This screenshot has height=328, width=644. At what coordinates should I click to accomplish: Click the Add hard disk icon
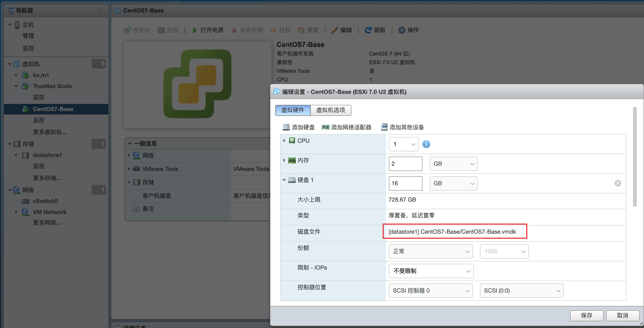click(286, 127)
